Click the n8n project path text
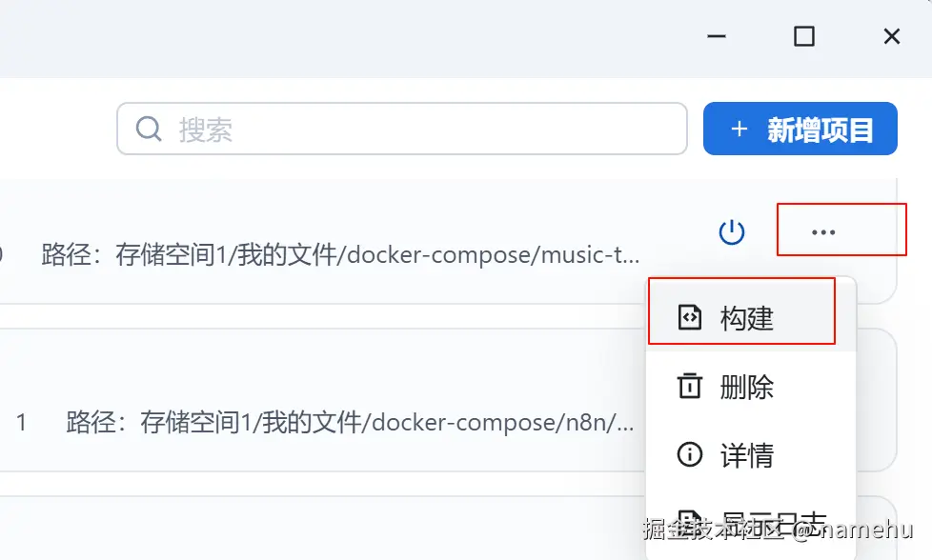The width and height of the screenshot is (932, 560). [350, 422]
